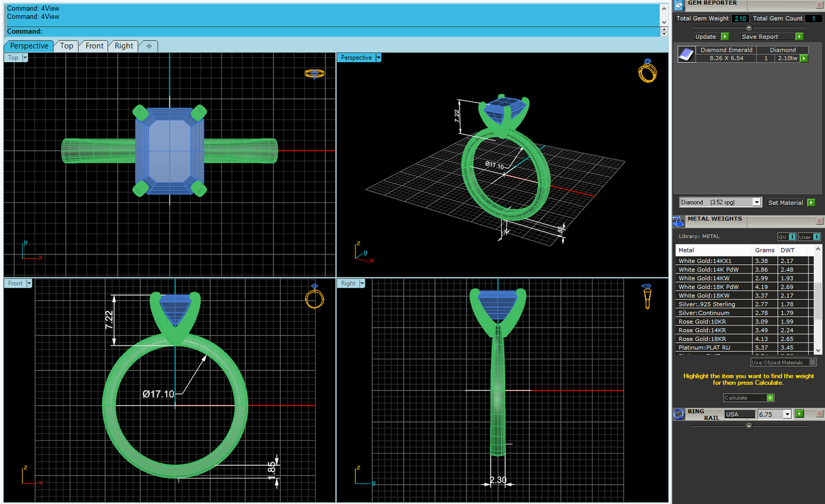Open the Diamond (3.52 spg) material dropdown
The height and width of the screenshot is (504, 825).
pos(756,202)
